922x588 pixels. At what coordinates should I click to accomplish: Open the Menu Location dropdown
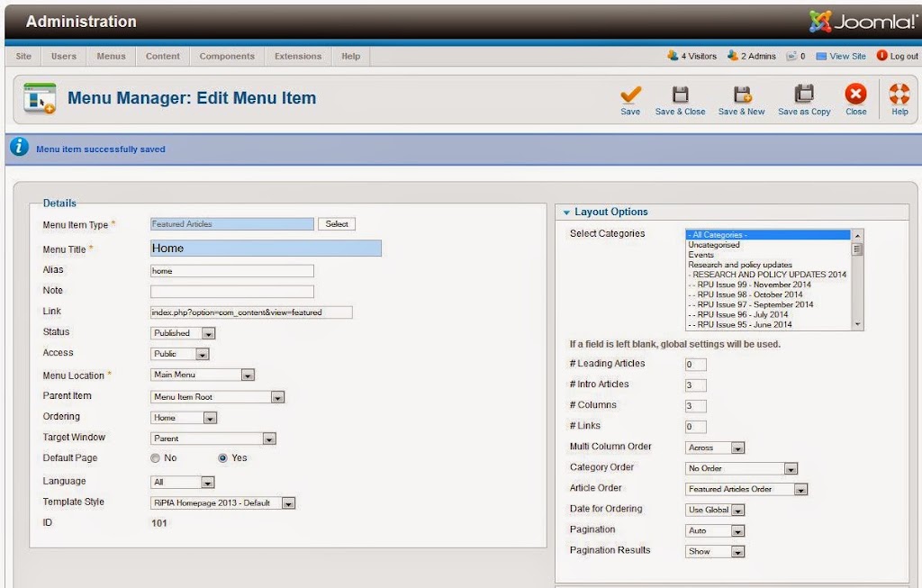203,375
